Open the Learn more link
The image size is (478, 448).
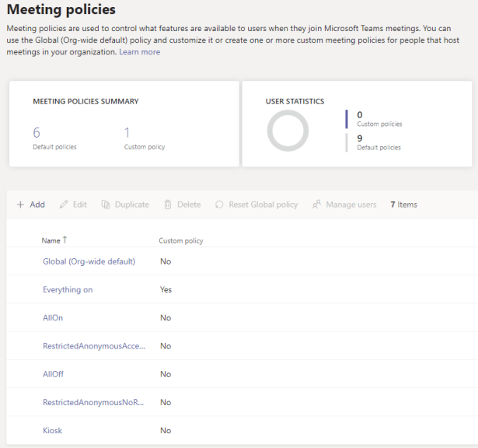[x=139, y=52]
